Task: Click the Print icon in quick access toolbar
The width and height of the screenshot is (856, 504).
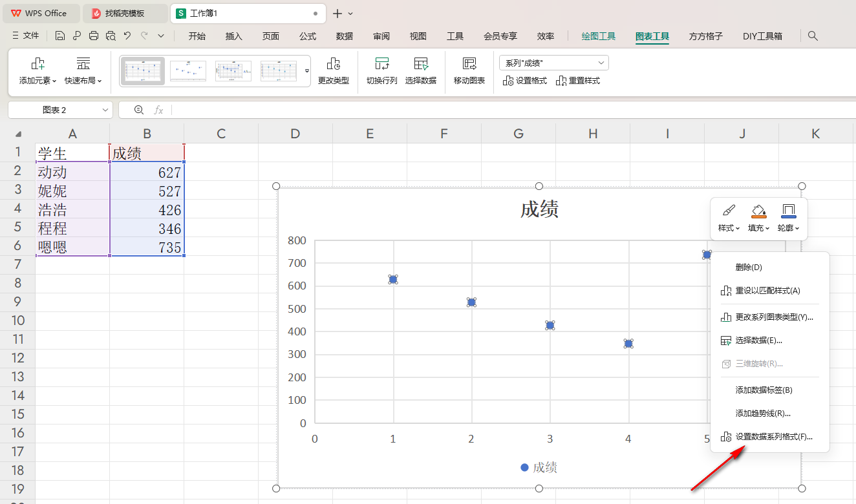Action: 94,36
